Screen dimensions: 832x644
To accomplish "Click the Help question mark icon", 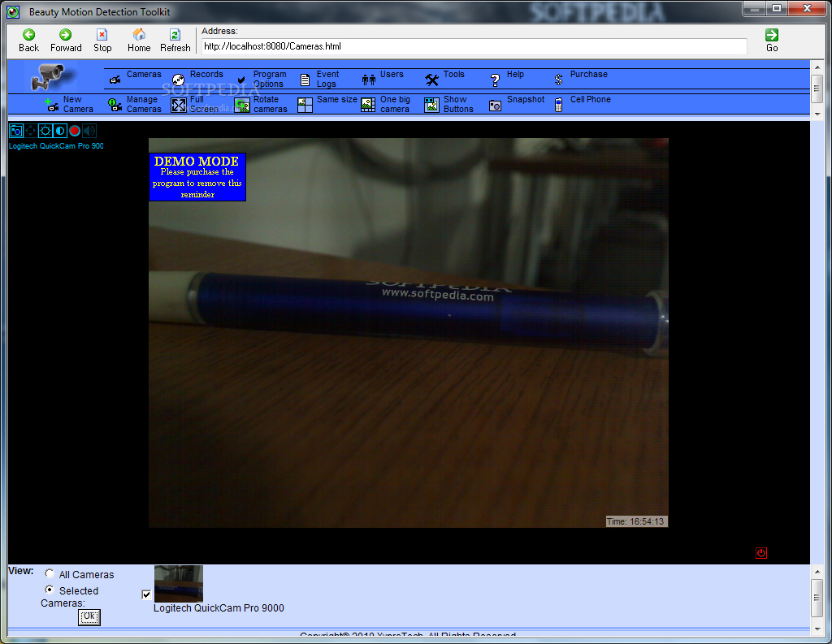I will [x=495, y=80].
